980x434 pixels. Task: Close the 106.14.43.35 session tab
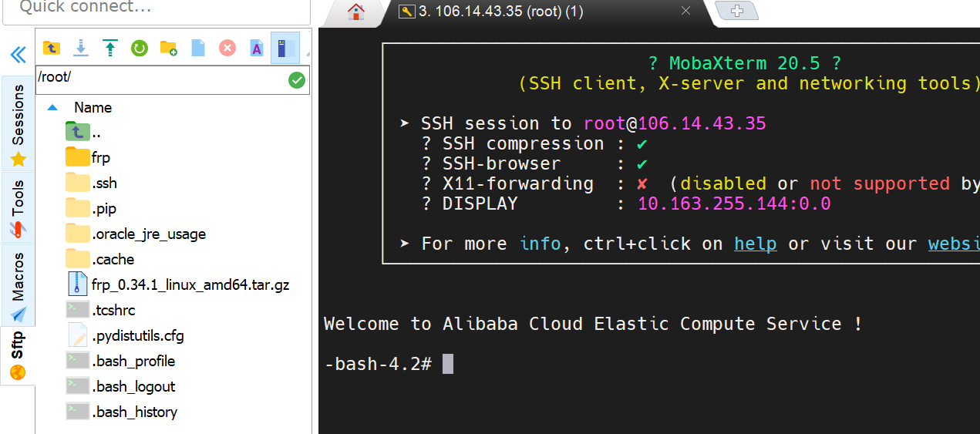[x=685, y=11]
